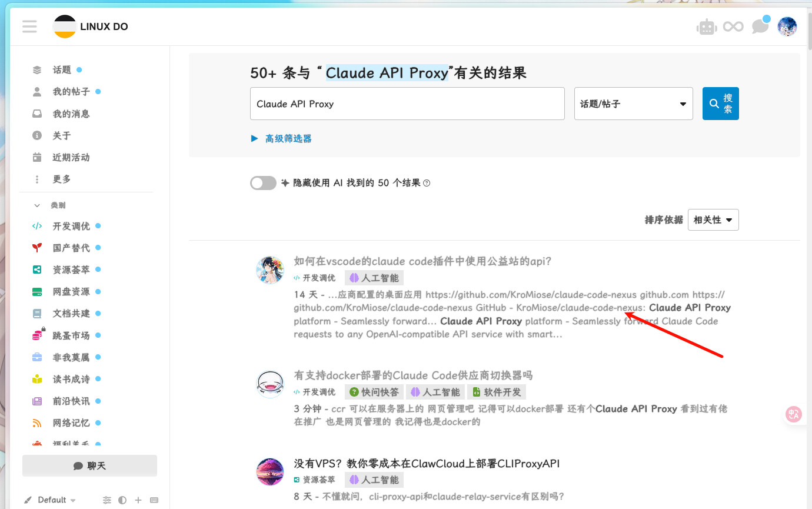The height and width of the screenshot is (509, 812).
Task: Focus the Claude API Proxy search field
Action: (x=407, y=104)
